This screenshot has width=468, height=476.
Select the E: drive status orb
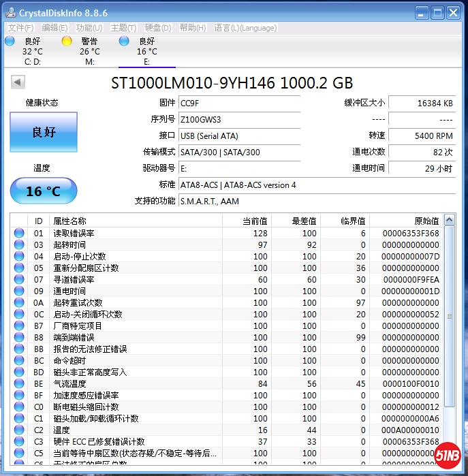point(124,42)
